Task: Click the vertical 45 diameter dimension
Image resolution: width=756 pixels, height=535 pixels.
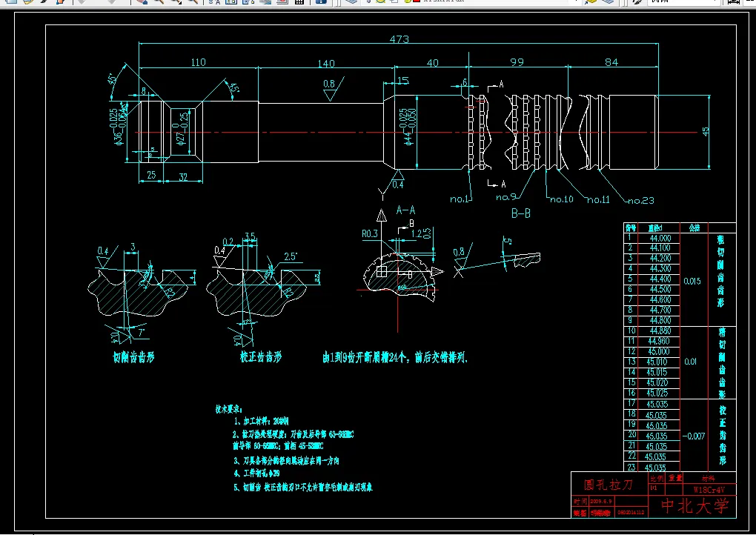Action: pyautogui.click(x=706, y=131)
